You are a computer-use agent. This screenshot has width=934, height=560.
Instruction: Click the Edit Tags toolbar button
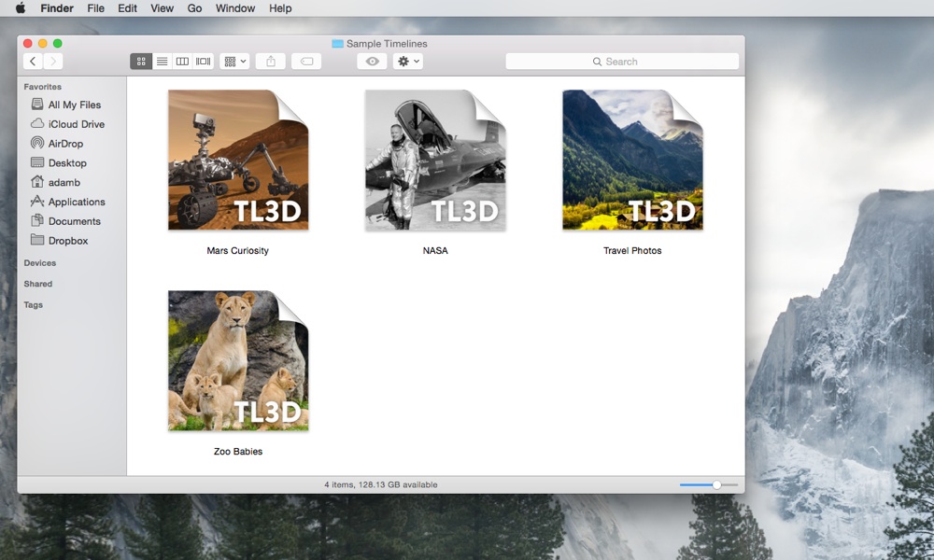pyautogui.click(x=306, y=62)
